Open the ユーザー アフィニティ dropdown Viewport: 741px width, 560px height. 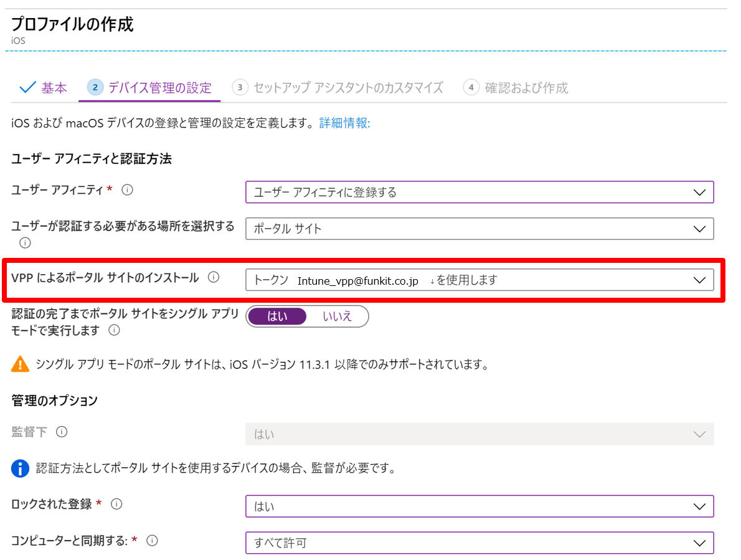click(699, 192)
